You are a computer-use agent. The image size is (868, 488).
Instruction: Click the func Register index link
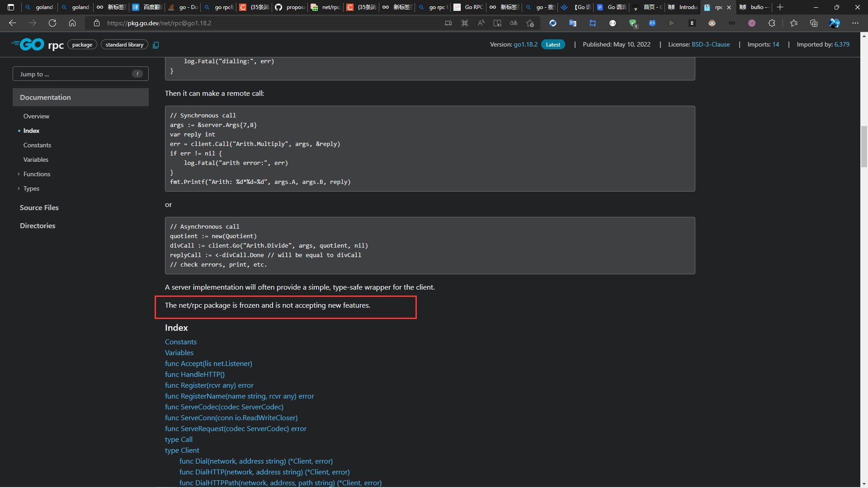pos(209,385)
